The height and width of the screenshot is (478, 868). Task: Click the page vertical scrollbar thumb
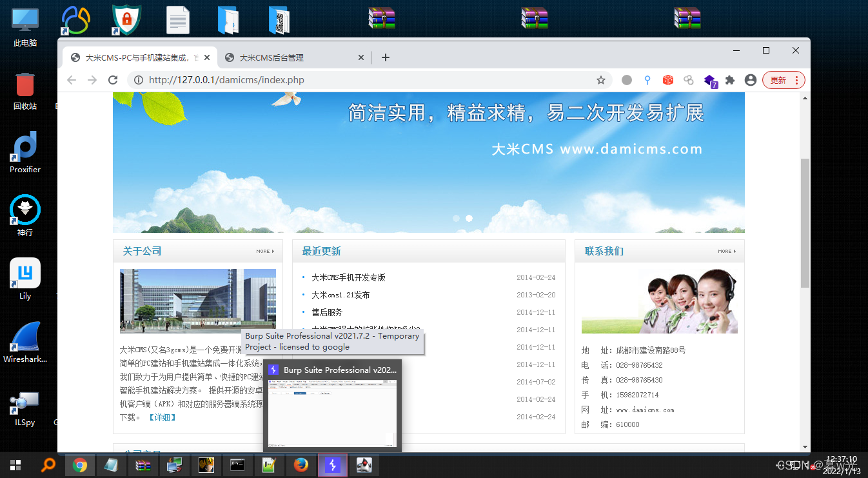pos(805,222)
